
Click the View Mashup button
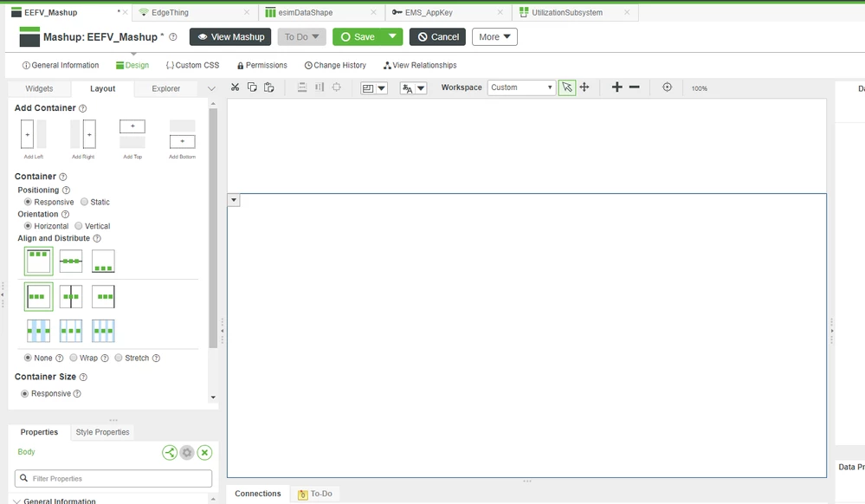tap(230, 37)
